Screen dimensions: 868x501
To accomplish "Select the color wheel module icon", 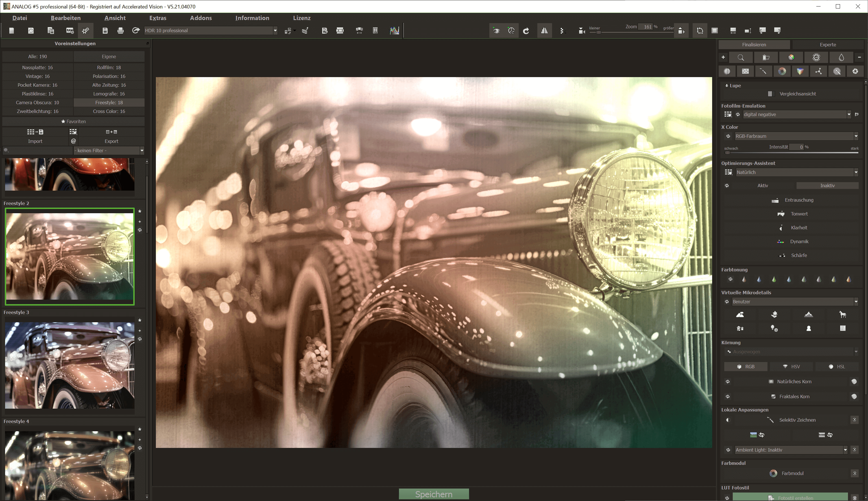I will 782,71.
